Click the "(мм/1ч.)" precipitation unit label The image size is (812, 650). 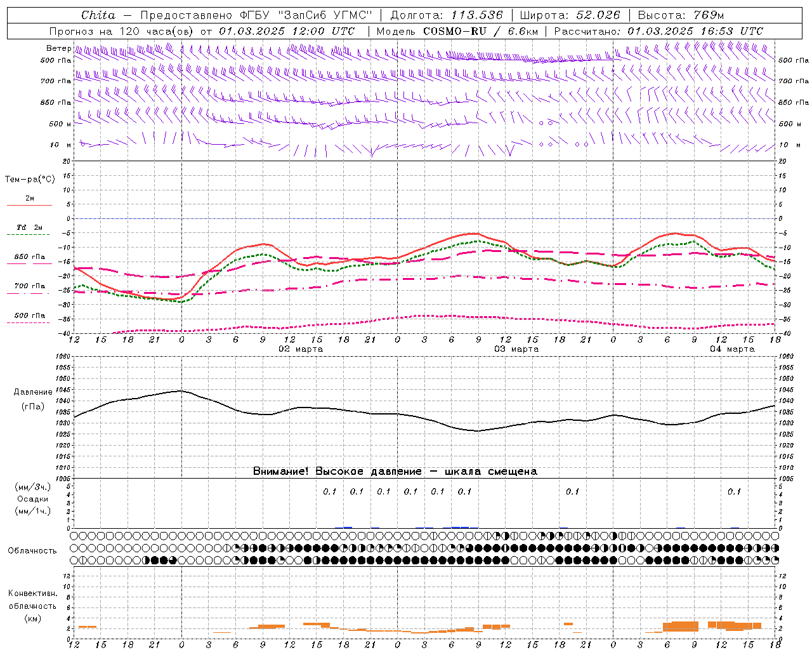32,511
